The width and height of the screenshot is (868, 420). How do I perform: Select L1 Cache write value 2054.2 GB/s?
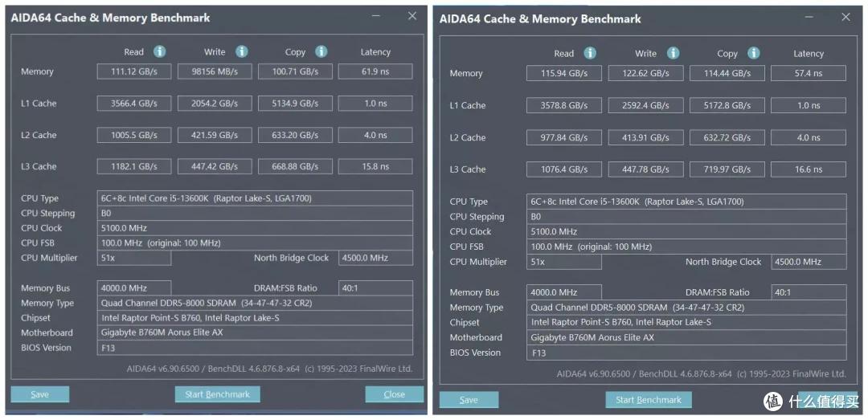(215, 103)
